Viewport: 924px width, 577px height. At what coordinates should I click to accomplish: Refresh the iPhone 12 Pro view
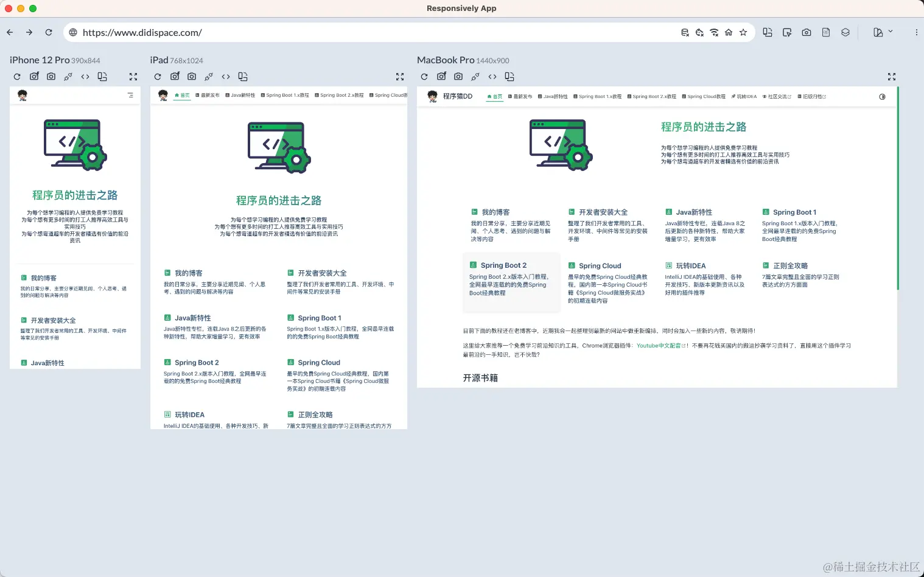(x=17, y=77)
